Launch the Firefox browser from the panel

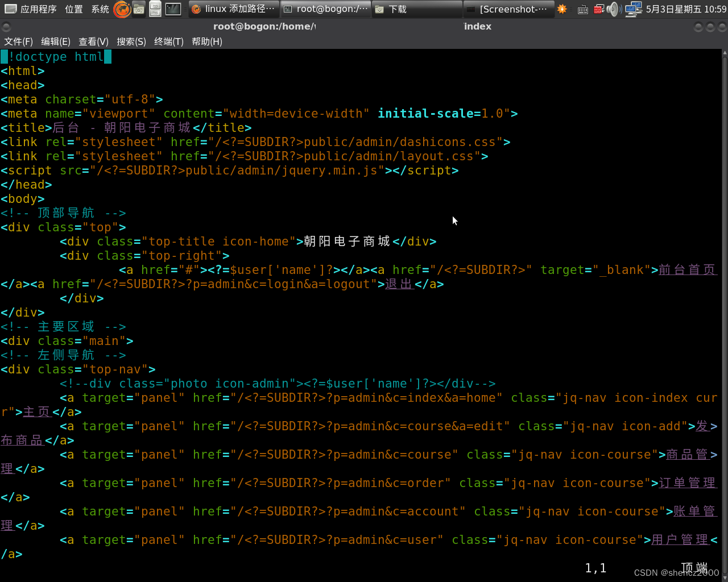[122, 9]
